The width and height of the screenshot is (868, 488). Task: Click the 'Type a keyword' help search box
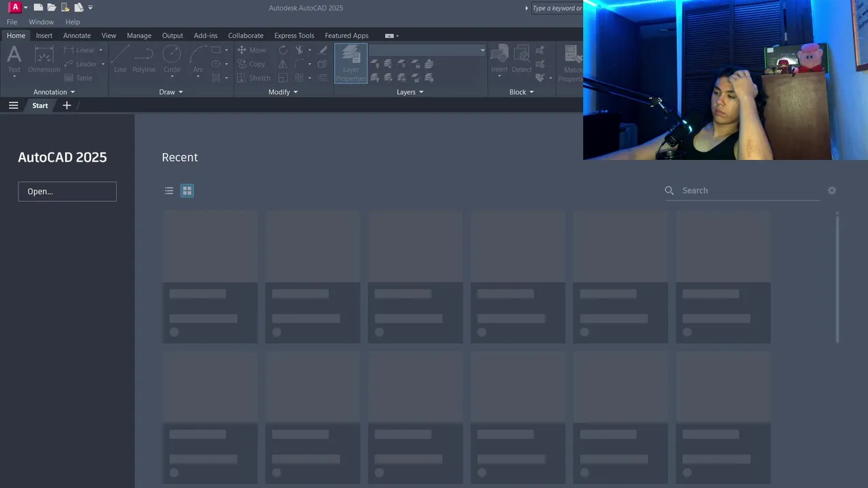(557, 8)
